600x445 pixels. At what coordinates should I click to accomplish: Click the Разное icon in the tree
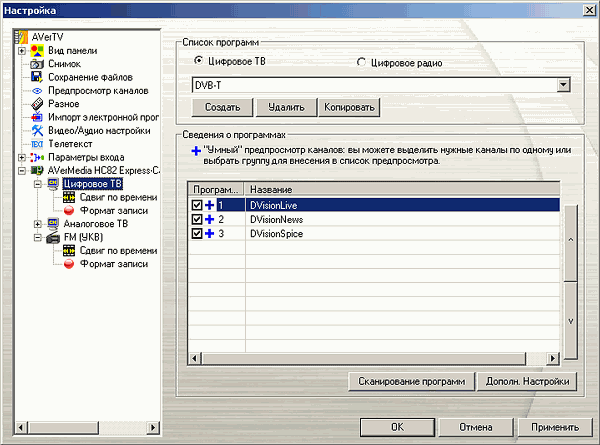37,103
